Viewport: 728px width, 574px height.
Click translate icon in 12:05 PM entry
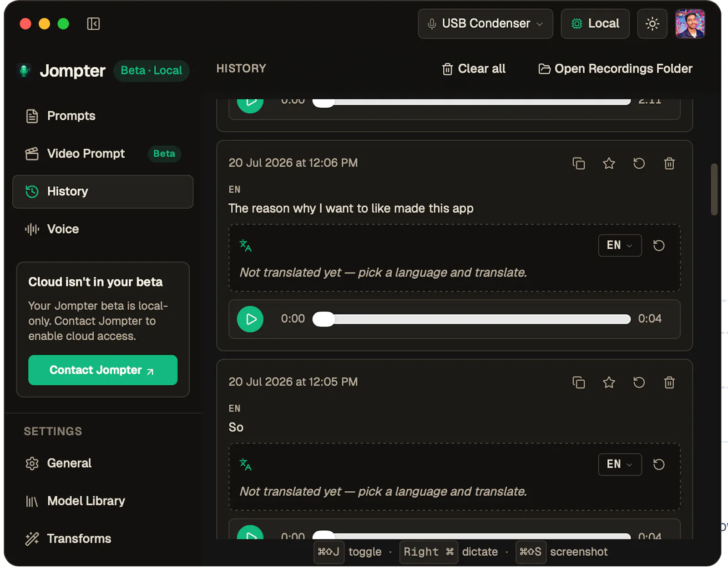coord(246,464)
